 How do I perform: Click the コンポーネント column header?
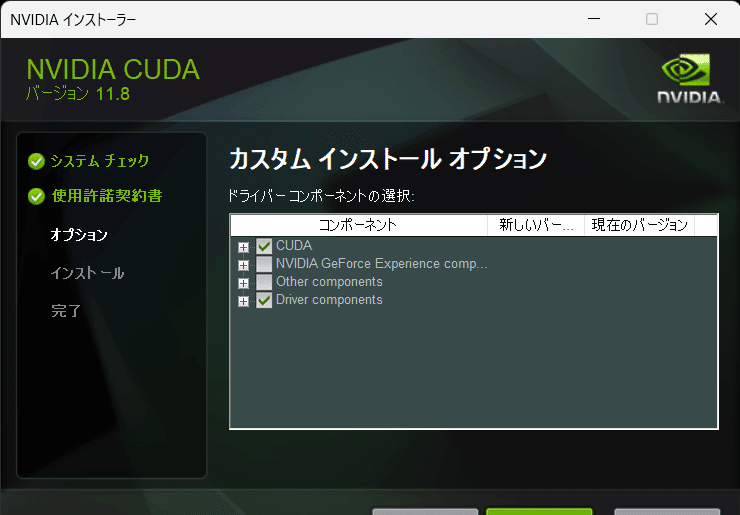pos(359,225)
